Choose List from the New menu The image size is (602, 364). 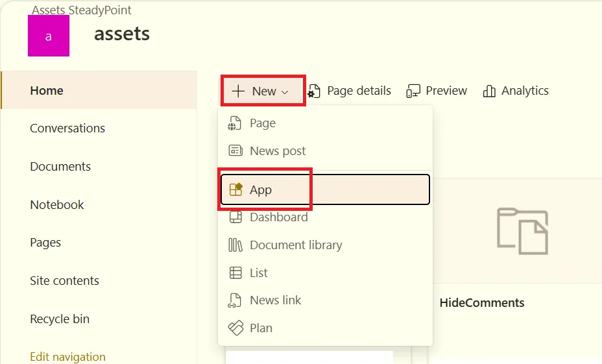325,273
